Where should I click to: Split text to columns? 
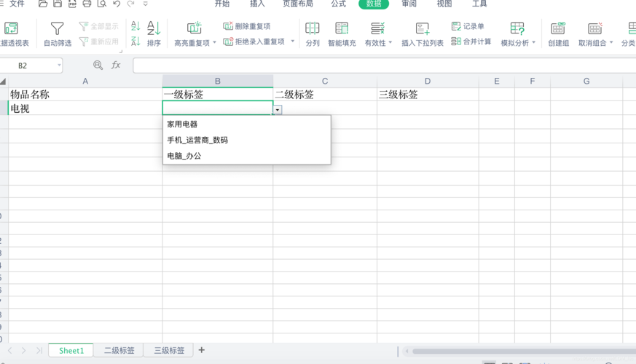[313, 33]
